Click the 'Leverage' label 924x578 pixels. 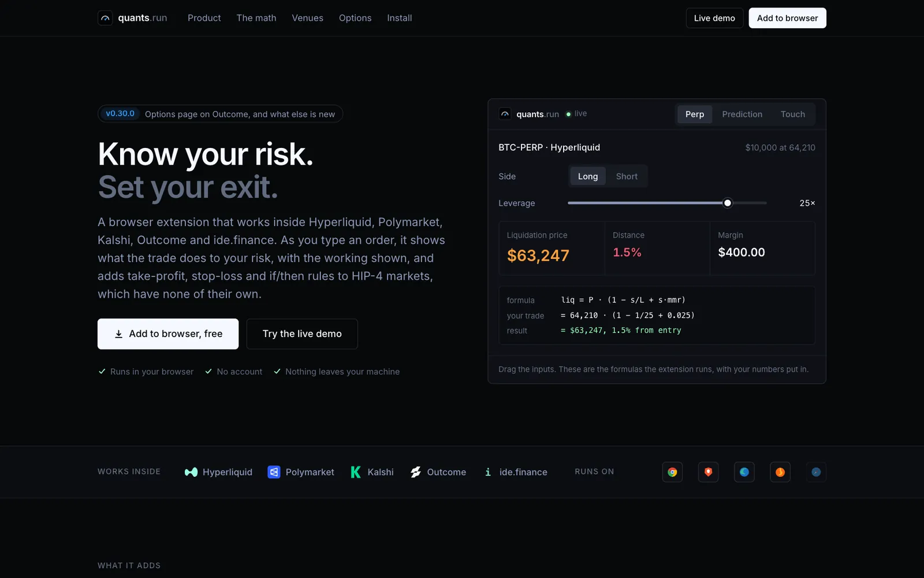pos(517,203)
